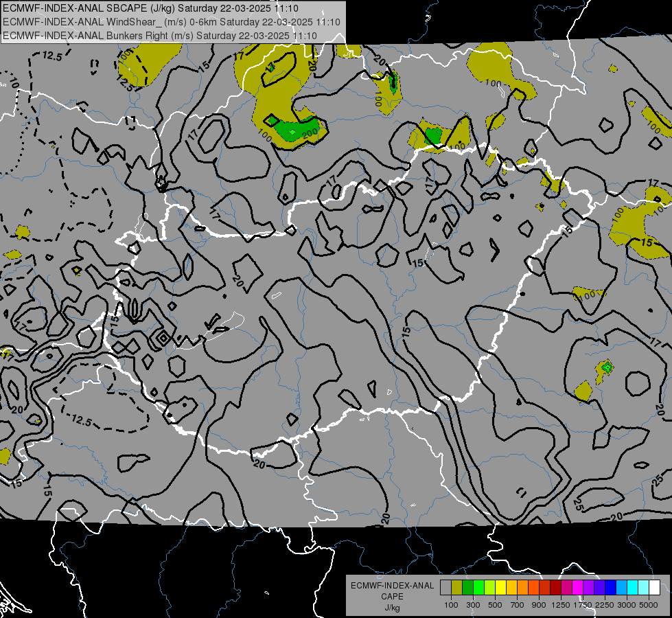
Task: Pick the dark red swatch before 1250
Action: point(555,588)
